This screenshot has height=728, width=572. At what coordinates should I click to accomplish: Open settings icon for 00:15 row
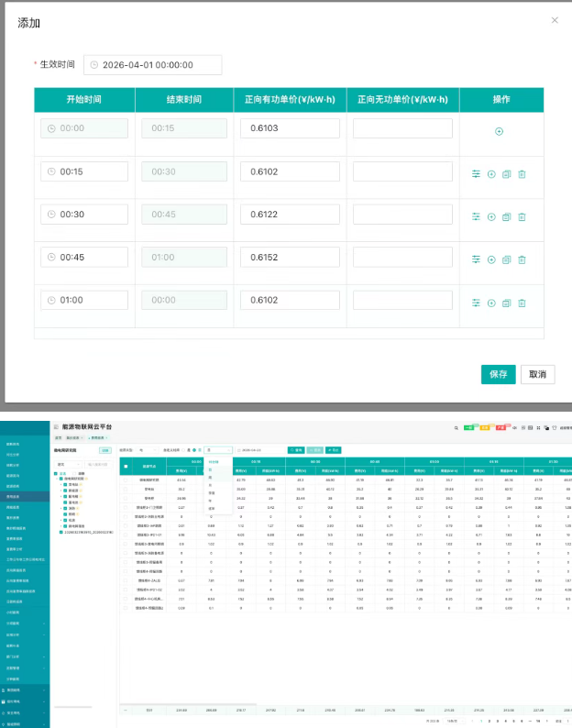pos(476,174)
